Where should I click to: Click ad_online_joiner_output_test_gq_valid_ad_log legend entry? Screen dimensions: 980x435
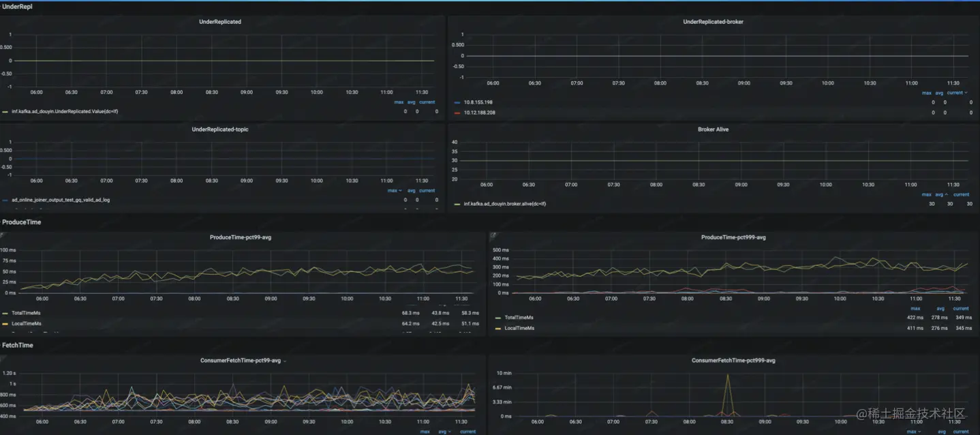click(x=61, y=200)
